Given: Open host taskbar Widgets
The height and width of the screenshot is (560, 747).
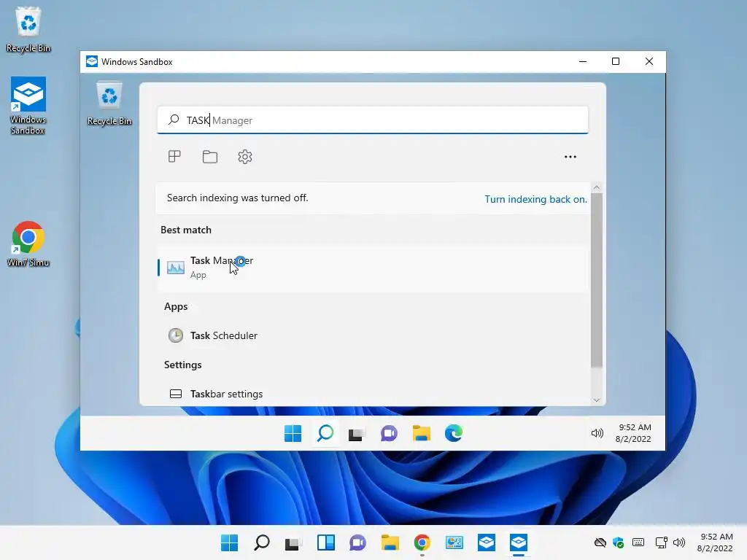Looking at the screenshot, I should pyautogui.click(x=326, y=542).
